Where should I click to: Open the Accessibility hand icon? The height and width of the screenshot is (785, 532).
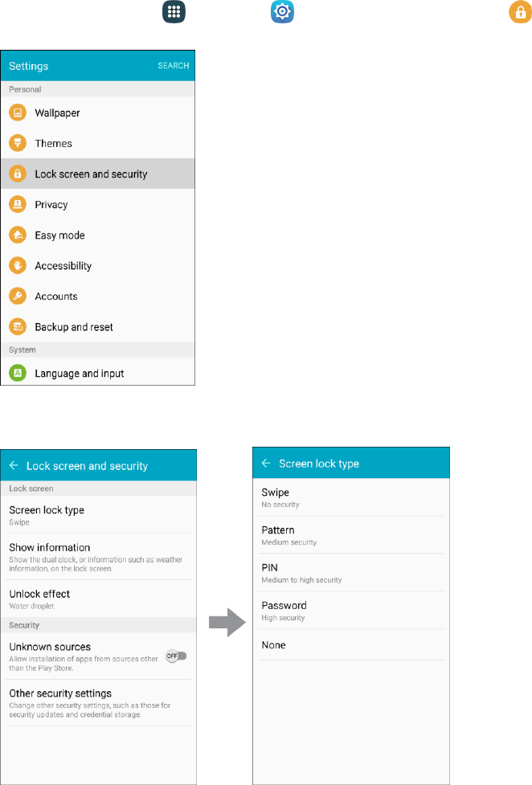point(18,265)
